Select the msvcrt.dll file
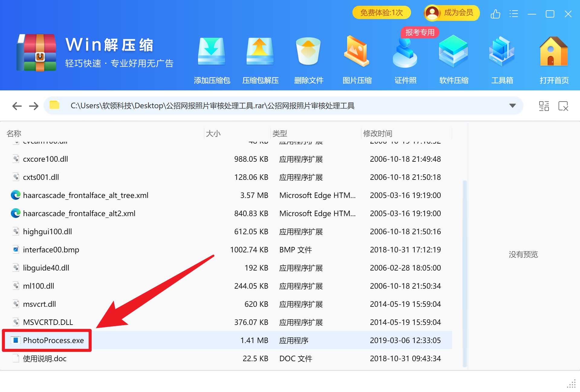Image resolution: width=580 pixels, height=392 pixels. coord(39,304)
